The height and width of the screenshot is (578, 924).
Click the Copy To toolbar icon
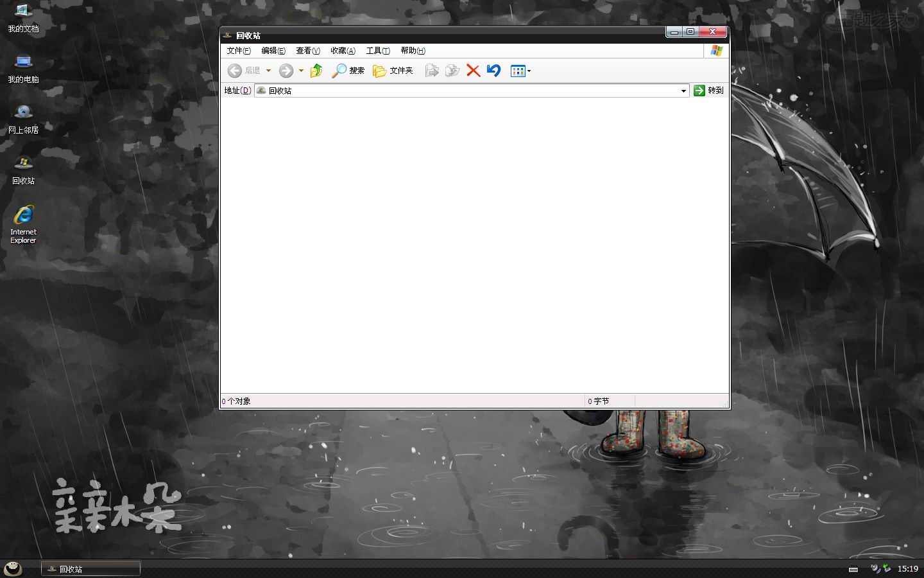[x=452, y=71]
